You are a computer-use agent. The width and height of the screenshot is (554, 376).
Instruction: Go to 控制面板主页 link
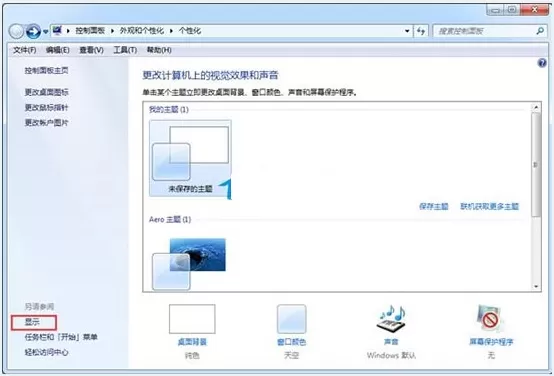pyautogui.click(x=46, y=71)
